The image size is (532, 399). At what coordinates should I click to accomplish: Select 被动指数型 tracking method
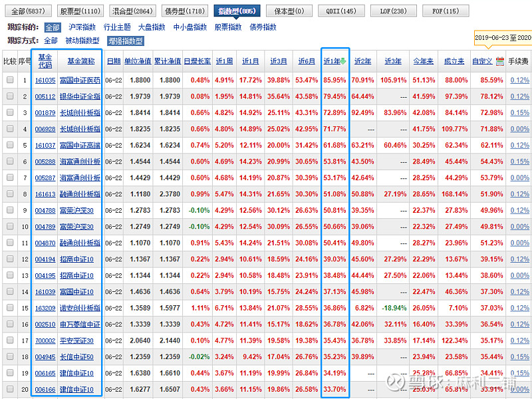[82, 41]
